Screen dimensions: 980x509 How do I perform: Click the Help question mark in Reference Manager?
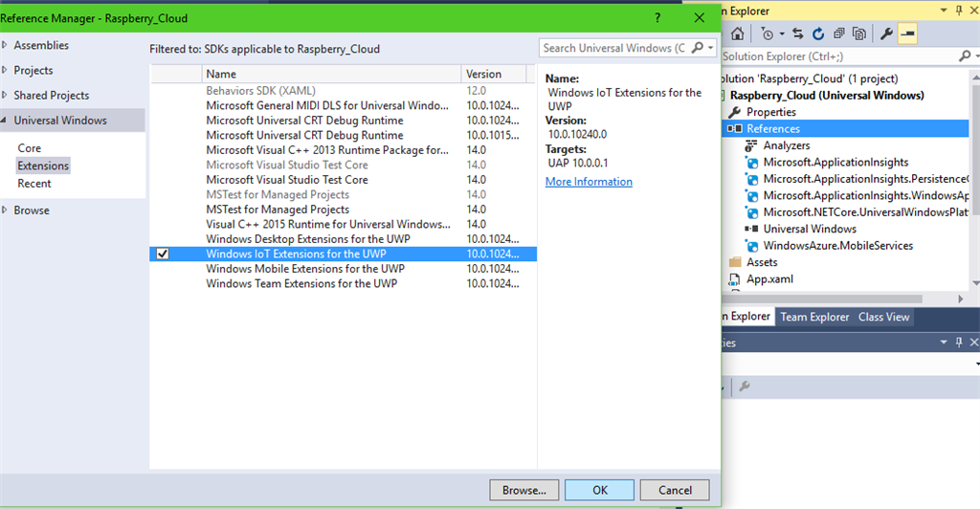(657, 17)
